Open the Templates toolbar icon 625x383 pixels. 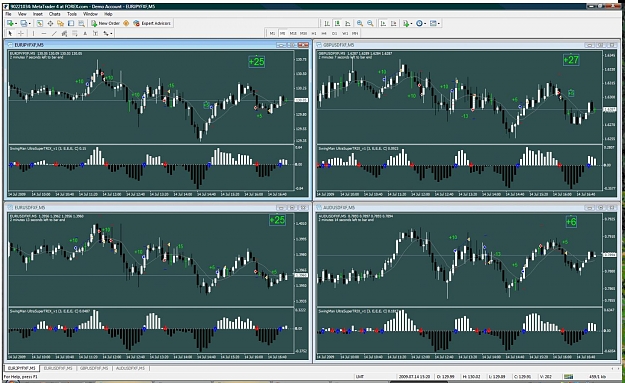[x=433, y=23]
